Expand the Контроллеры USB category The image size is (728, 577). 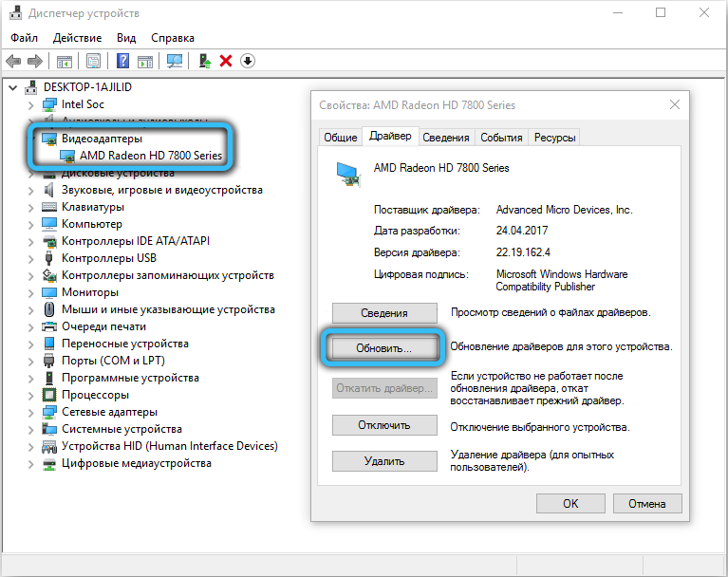pyautogui.click(x=30, y=258)
